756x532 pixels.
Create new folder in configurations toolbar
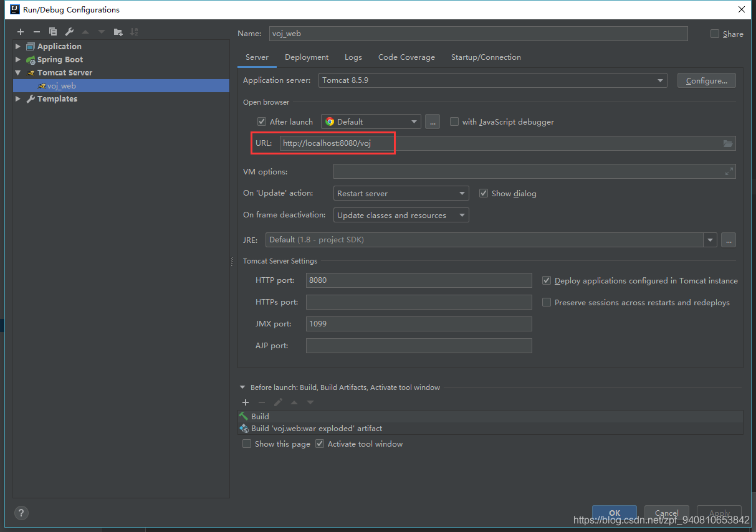click(118, 32)
